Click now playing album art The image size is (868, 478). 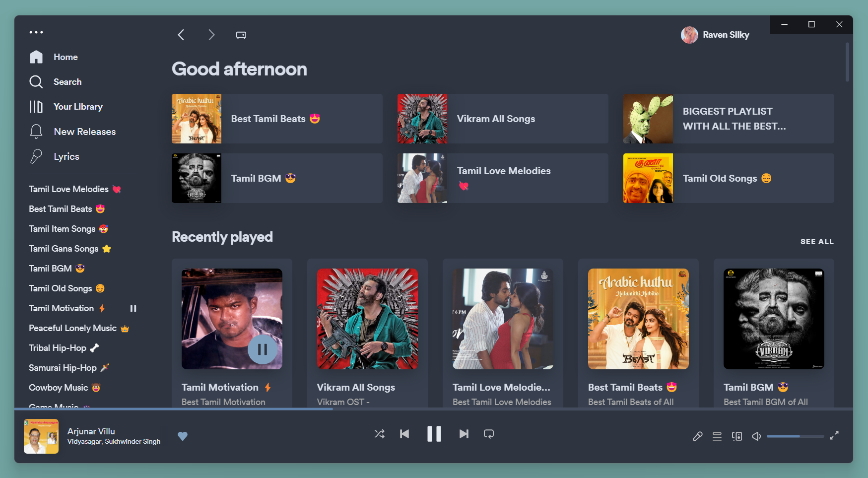click(x=41, y=436)
